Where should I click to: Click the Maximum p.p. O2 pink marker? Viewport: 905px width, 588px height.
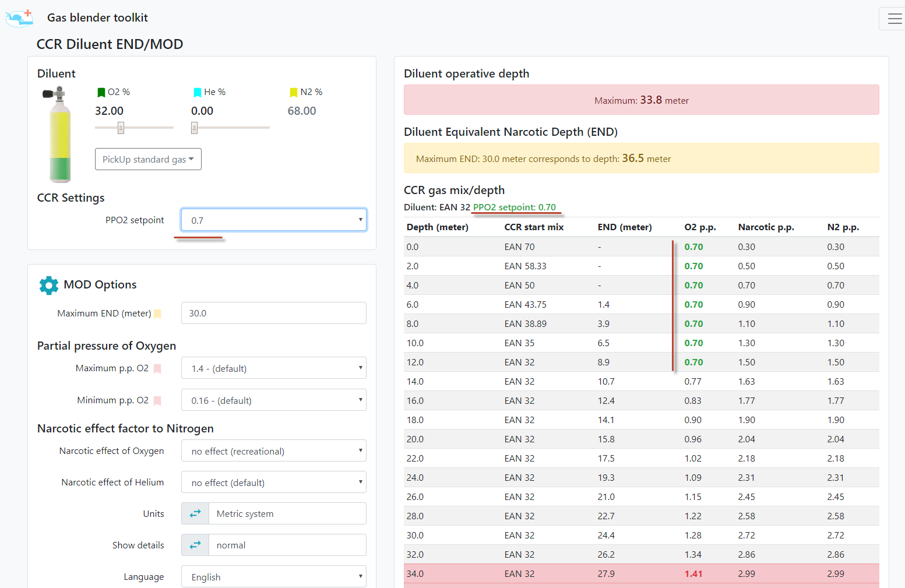(157, 368)
